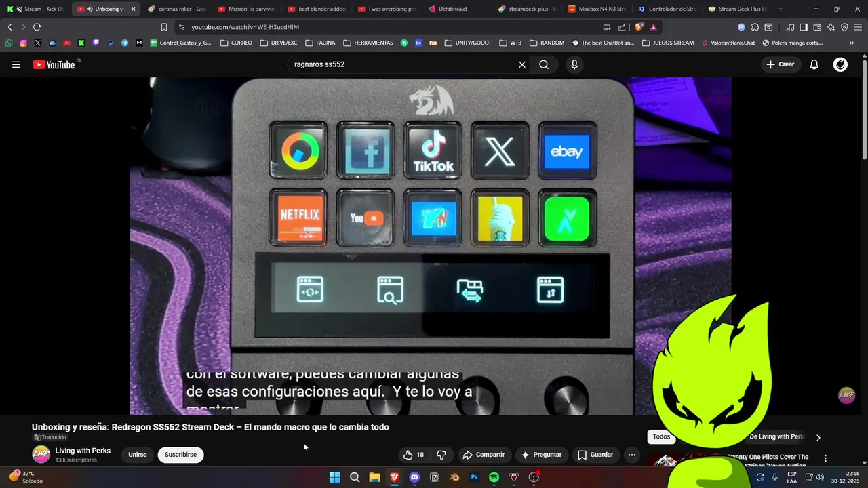The image size is (868, 488).
Task: Click the Crear button
Action: tap(781, 64)
